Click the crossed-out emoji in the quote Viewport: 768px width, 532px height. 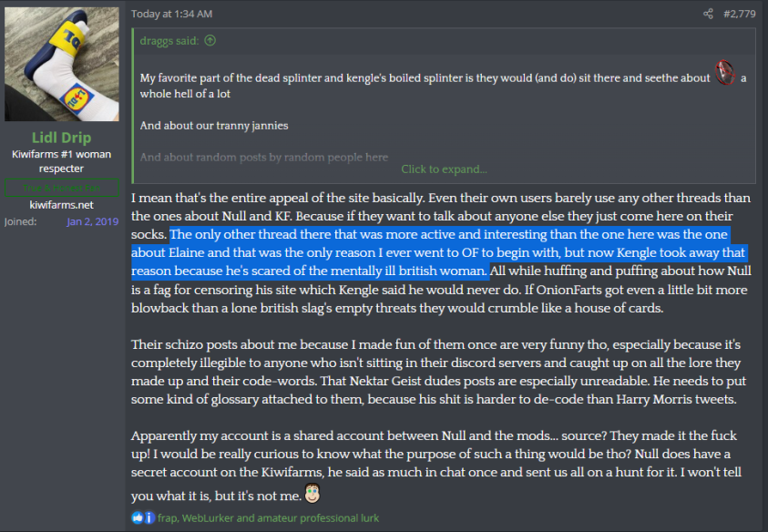coord(724,77)
